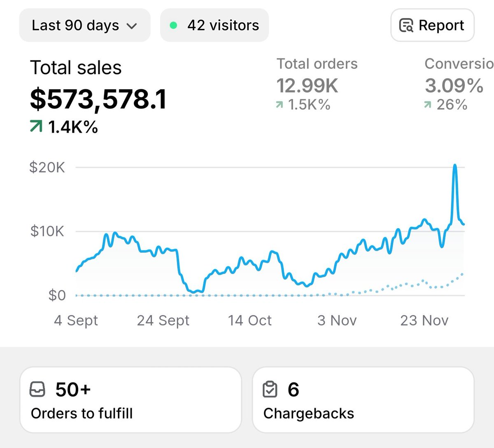Click the 3 Nov date label
The image size is (494, 448).
pyautogui.click(x=337, y=320)
